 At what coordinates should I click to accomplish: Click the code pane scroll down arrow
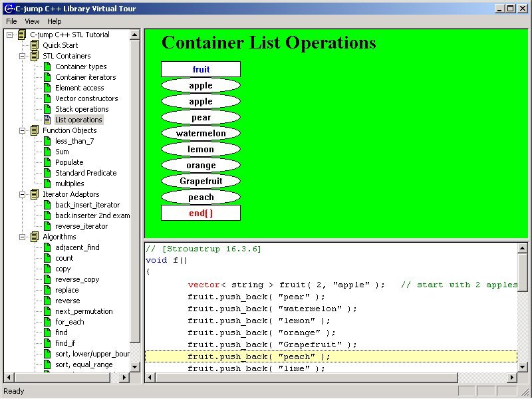click(x=523, y=366)
